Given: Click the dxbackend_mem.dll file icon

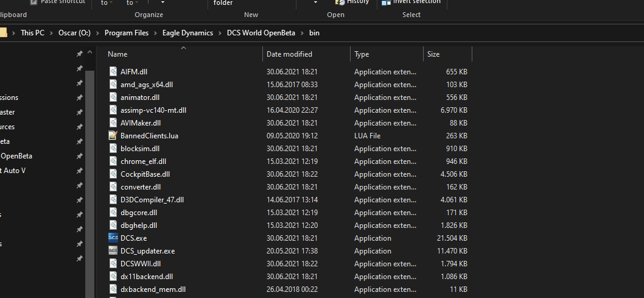Looking at the screenshot, I should tap(113, 289).
